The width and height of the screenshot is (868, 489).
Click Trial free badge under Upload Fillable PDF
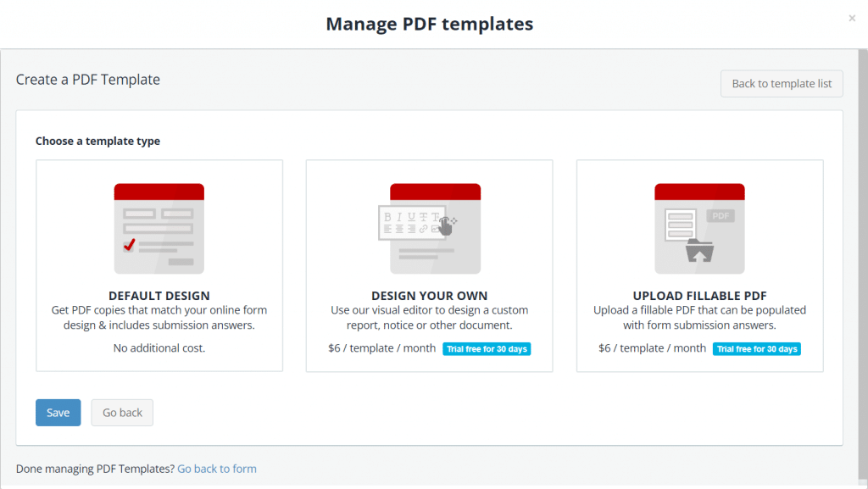point(757,349)
